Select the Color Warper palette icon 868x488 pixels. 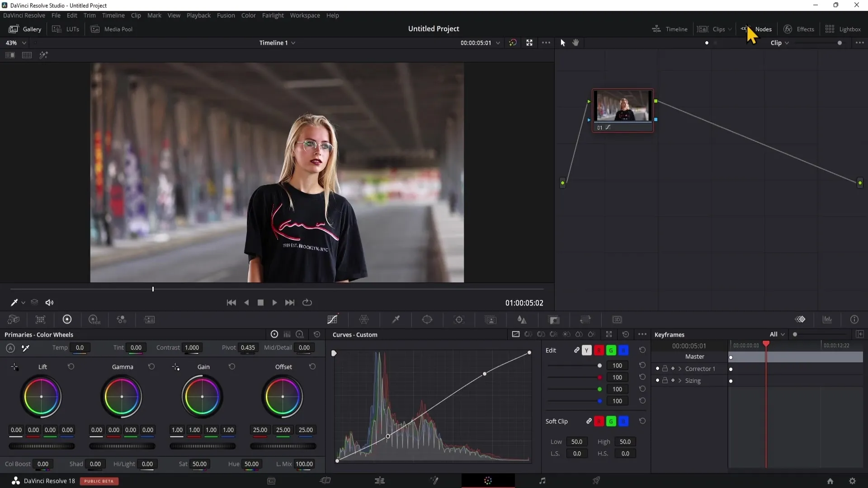click(364, 319)
